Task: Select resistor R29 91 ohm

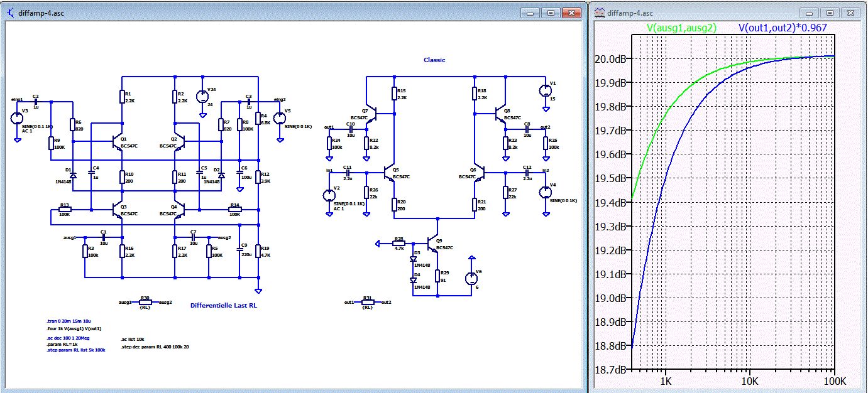Action: (437, 277)
